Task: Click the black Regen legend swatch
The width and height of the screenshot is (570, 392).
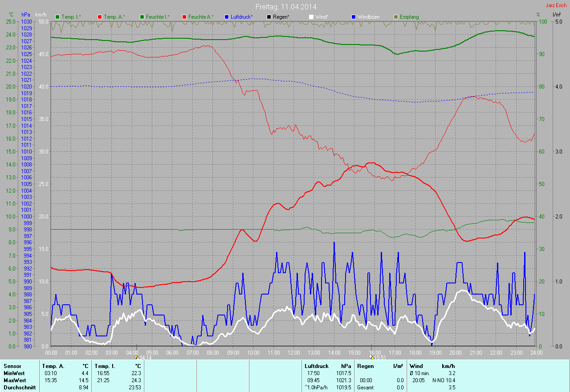Action: pos(269,17)
